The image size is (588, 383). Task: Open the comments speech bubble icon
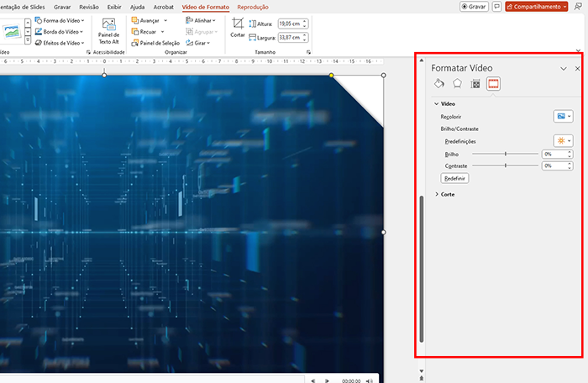[497, 6]
